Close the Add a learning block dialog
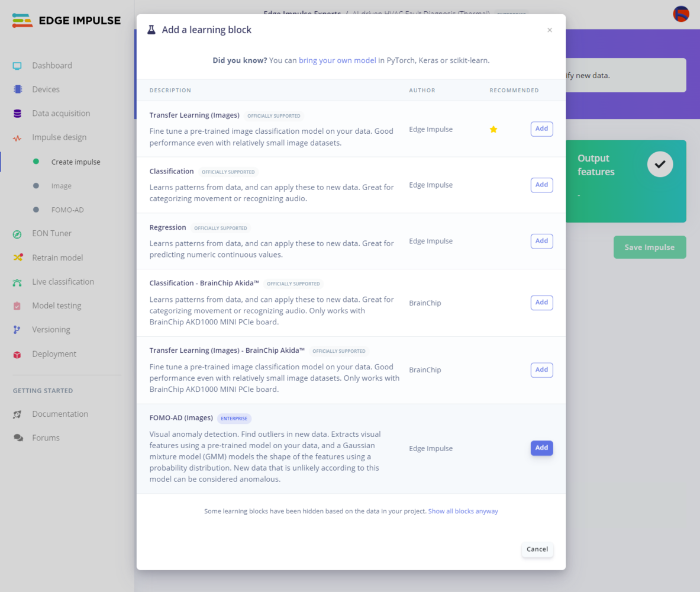This screenshot has height=592, width=700. (x=550, y=30)
